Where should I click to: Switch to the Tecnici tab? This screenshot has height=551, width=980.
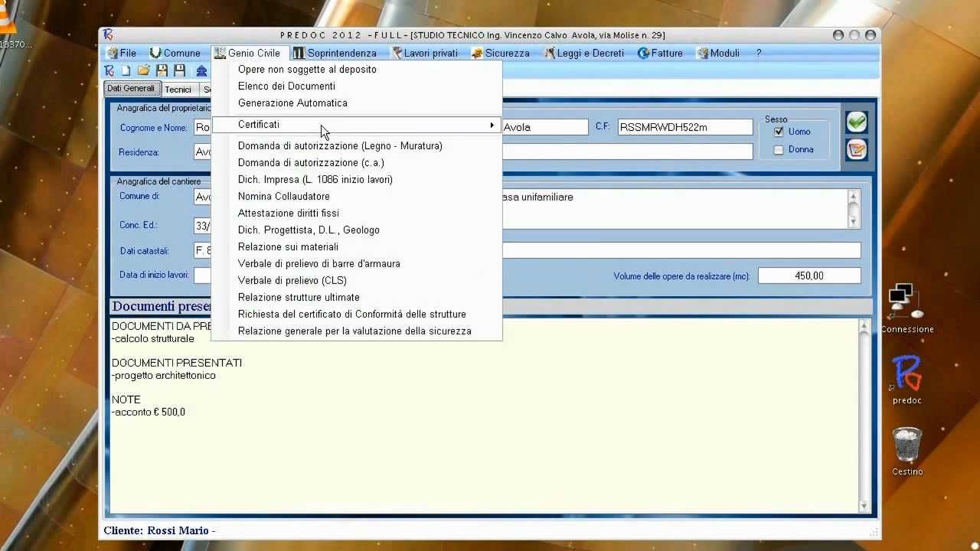click(178, 90)
